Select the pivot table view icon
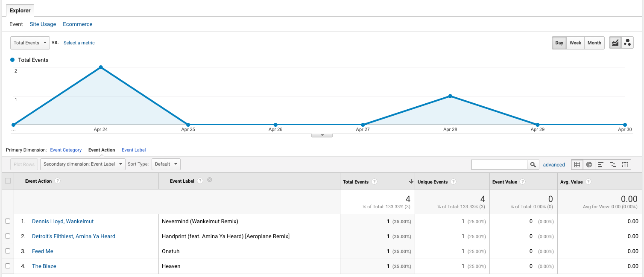 625,164
